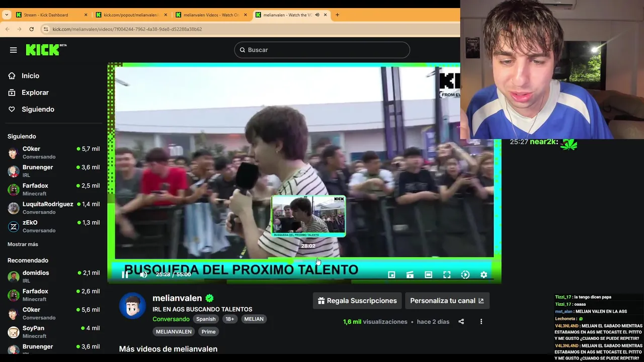Toggle fullscreen video mode
This screenshot has width=644, height=362.
point(447,275)
